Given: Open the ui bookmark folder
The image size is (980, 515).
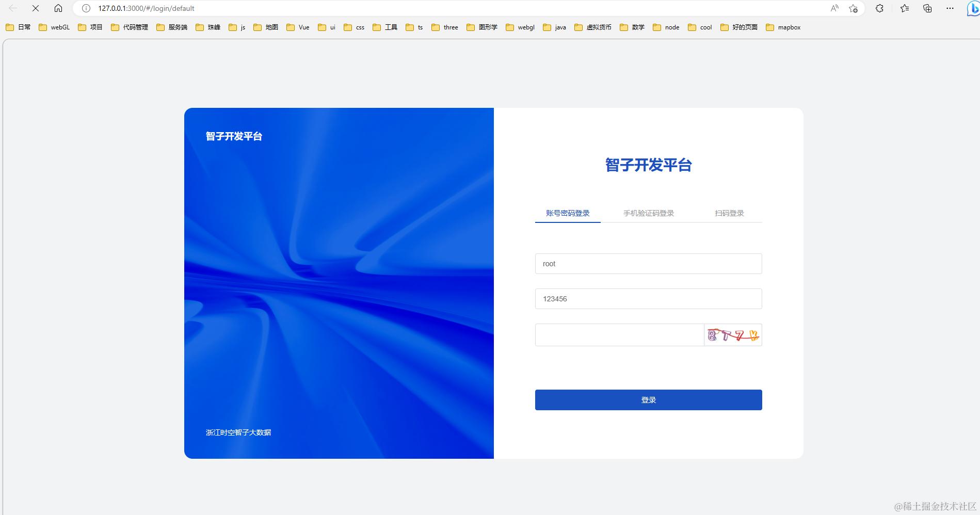Looking at the screenshot, I should pyautogui.click(x=327, y=27).
